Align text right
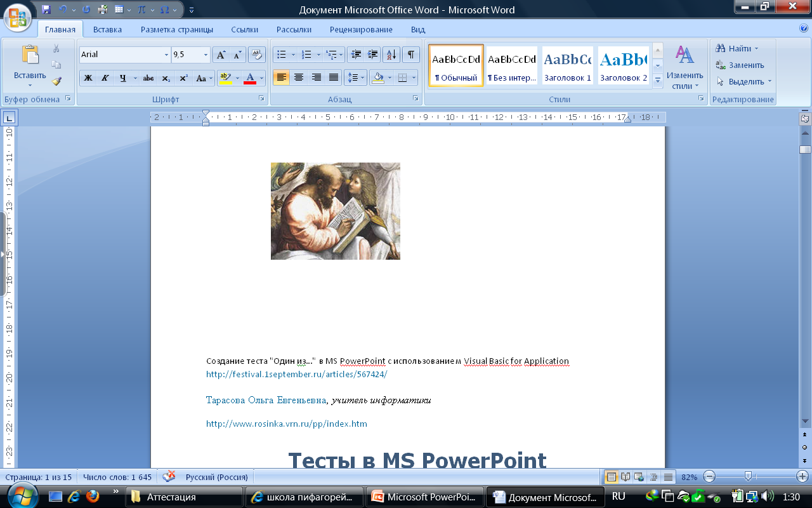812x508 pixels. tap(316, 78)
